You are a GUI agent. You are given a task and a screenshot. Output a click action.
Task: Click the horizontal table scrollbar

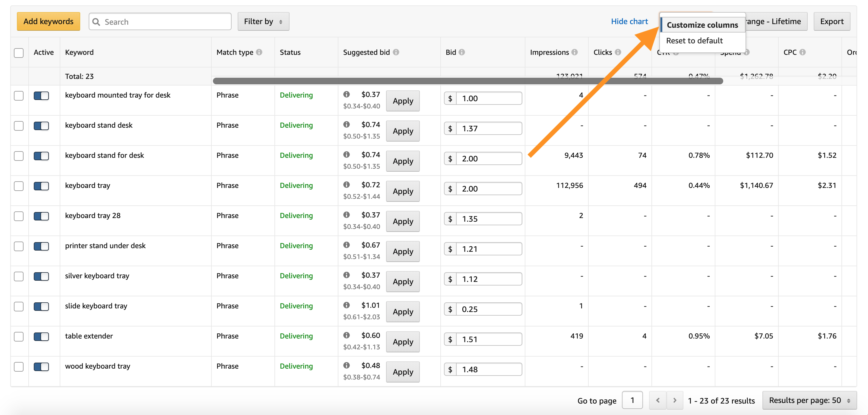coord(468,81)
